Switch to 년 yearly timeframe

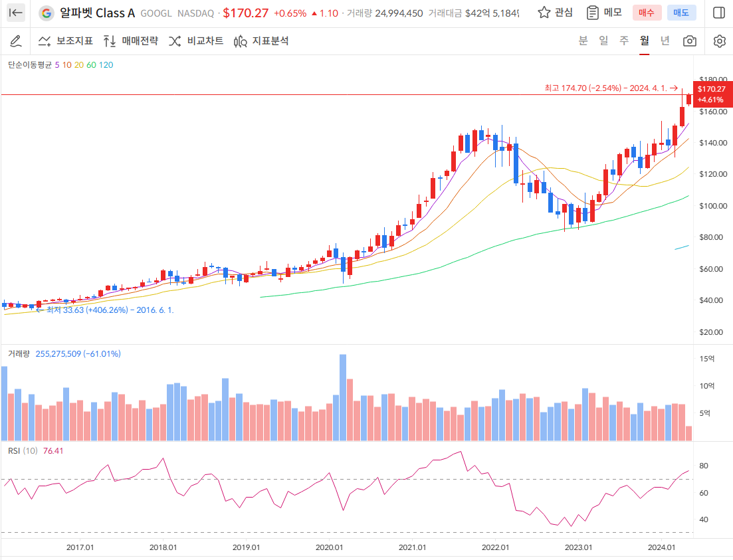point(665,41)
